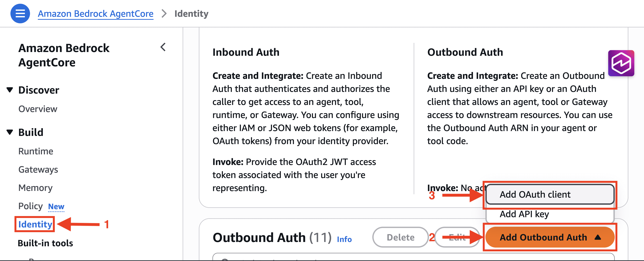Go to Overview in the sidebar
644x261 pixels.
pos(38,109)
